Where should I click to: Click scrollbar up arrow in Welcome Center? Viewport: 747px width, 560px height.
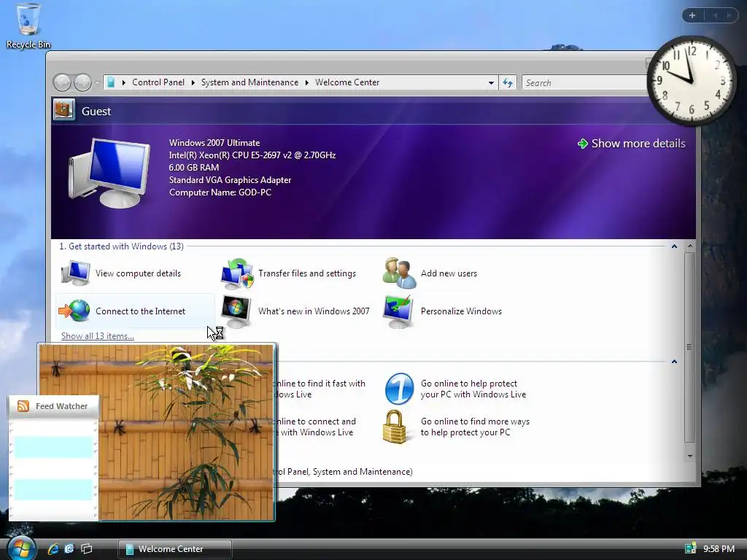coord(690,246)
